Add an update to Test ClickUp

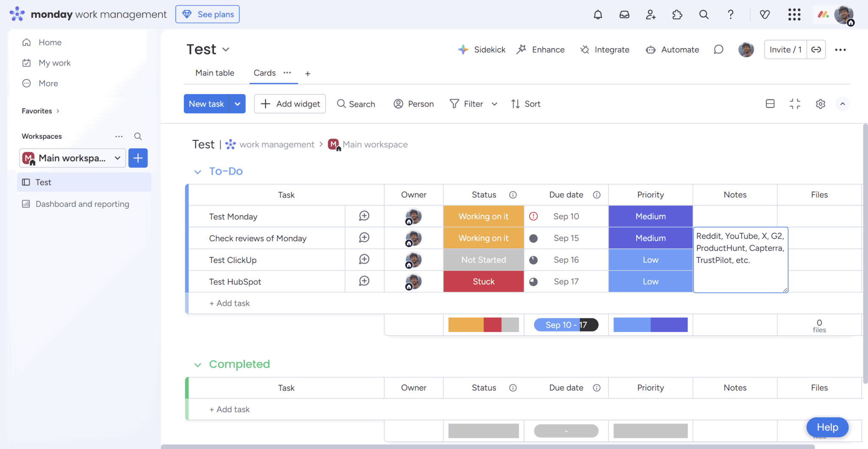click(364, 259)
